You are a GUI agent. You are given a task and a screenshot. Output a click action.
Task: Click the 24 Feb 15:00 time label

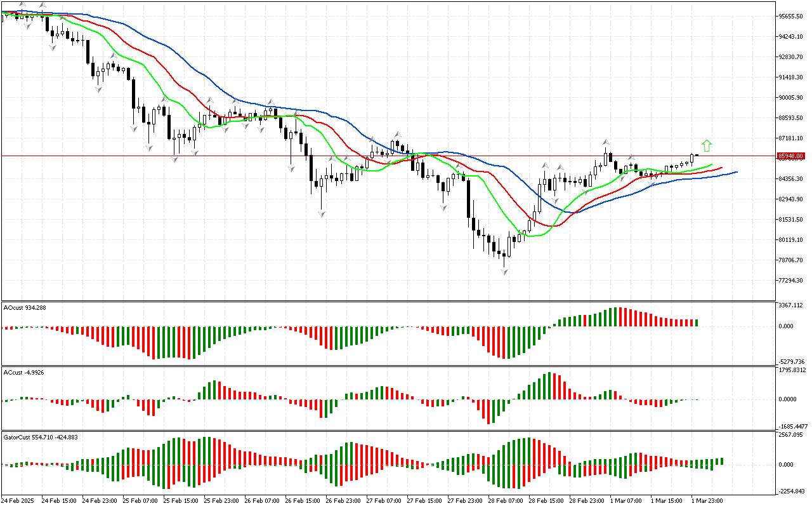pos(58,501)
